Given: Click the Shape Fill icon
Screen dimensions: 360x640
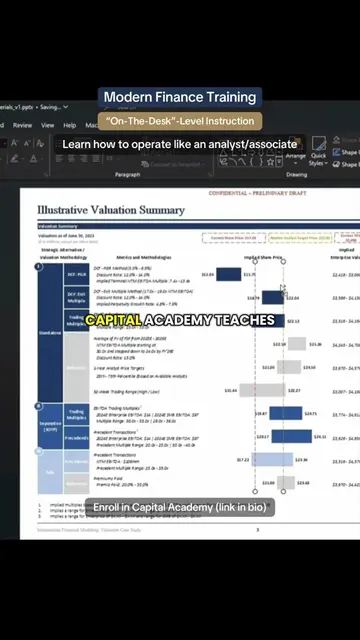Looking at the screenshot, I should click(x=336, y=141).
